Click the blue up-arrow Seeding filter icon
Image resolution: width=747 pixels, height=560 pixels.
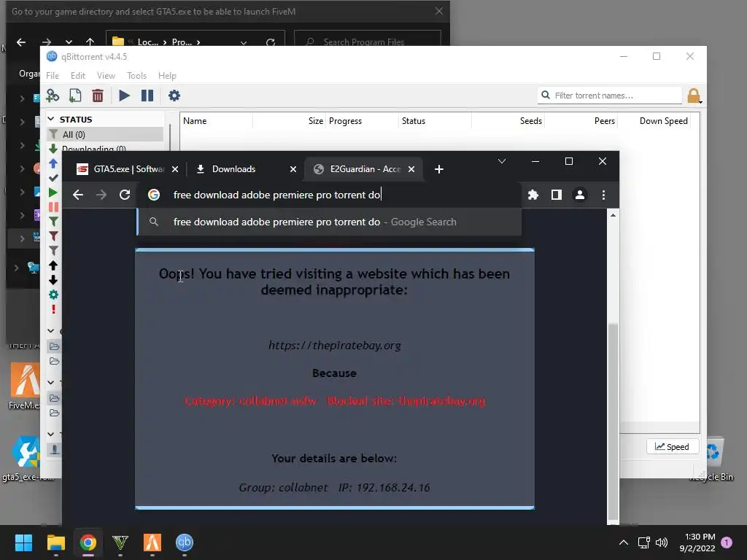pos(53,163)
